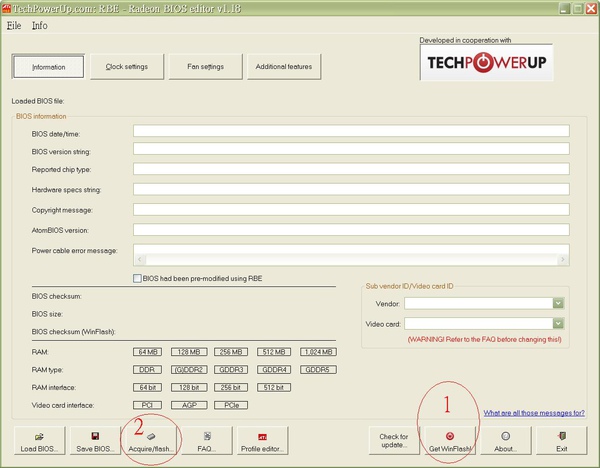
Task: Select the 128 MB RAM indicator
Action: (189, 352)
